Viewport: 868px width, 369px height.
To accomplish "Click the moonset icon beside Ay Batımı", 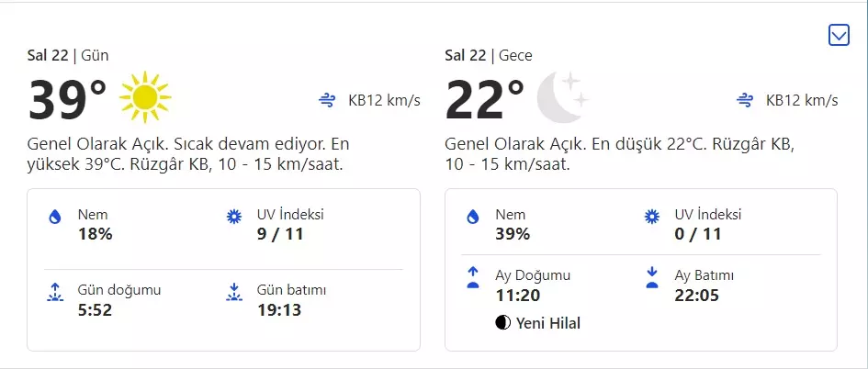I will 652,277.
